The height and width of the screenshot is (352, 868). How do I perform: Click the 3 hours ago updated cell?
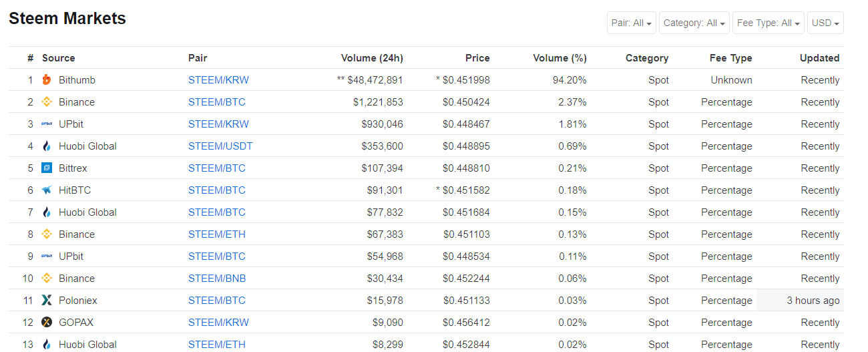pos(800,301)
